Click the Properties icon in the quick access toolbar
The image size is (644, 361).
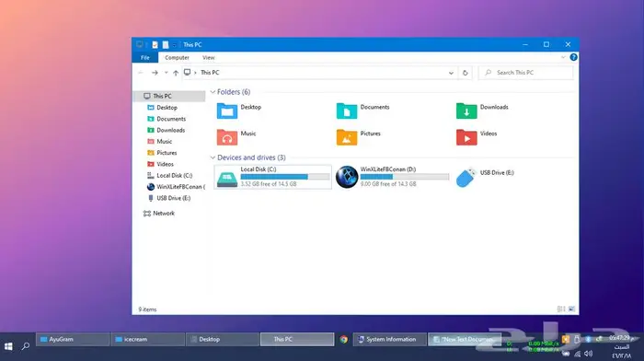(155, 45)
